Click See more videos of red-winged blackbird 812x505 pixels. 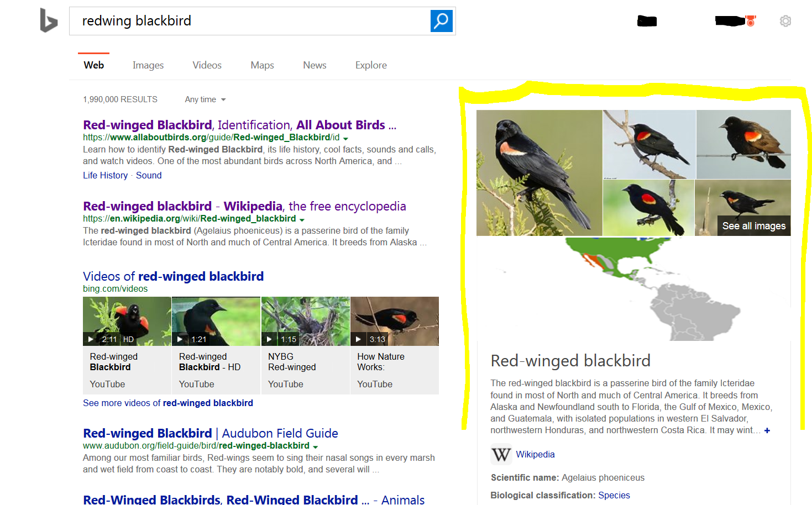pyautogui.click(x=168, y=403)
